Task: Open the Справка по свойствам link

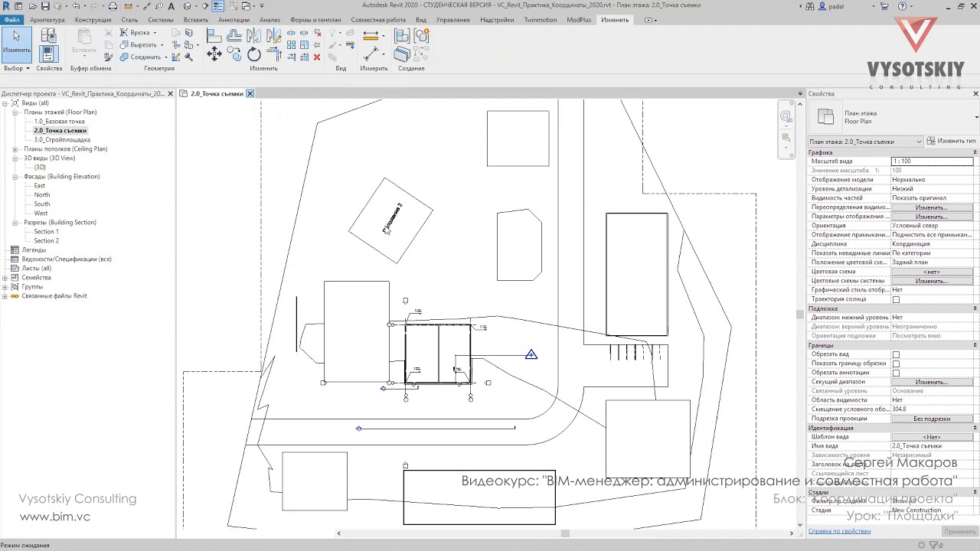Action: click(839, 531)
